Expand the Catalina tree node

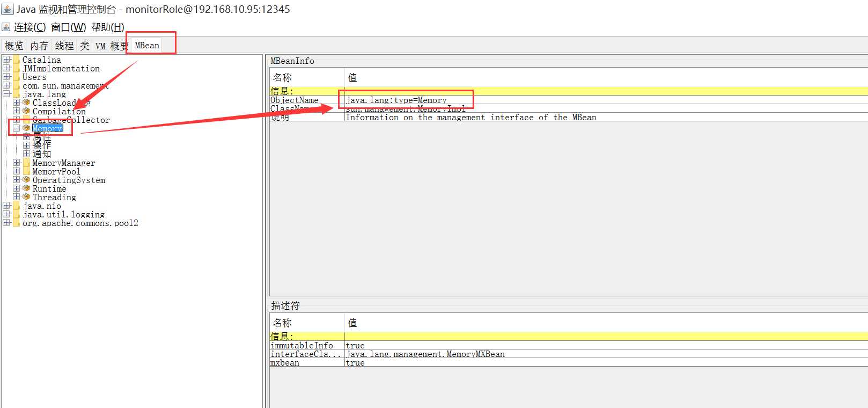[6, 60]
